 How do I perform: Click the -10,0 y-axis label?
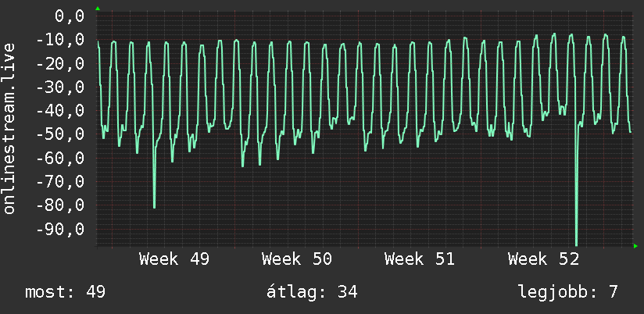[60, 40]
